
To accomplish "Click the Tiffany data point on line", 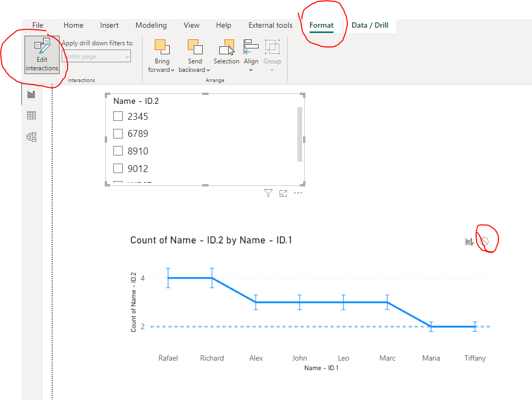I will coord(475,326).
